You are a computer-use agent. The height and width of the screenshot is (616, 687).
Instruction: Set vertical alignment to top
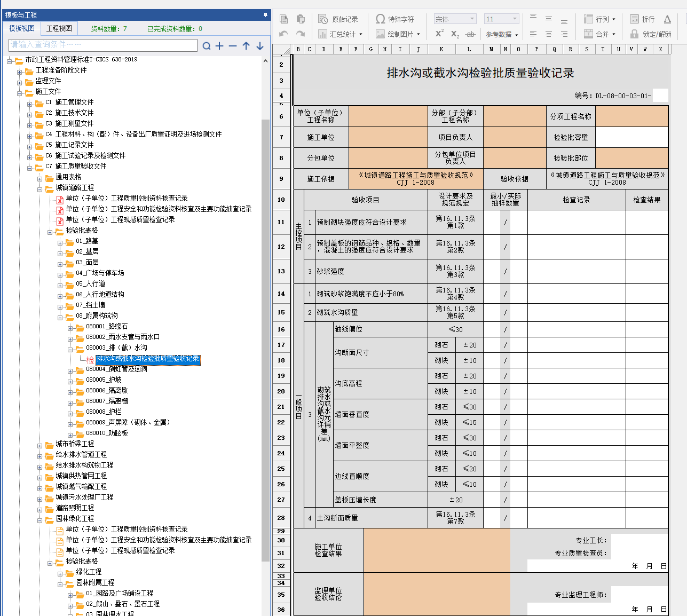pyautogui.click(x=533, y=17)
